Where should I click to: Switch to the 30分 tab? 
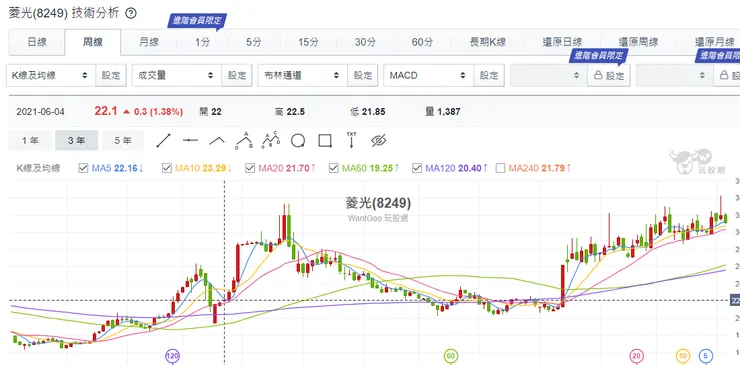click(365, 42)
